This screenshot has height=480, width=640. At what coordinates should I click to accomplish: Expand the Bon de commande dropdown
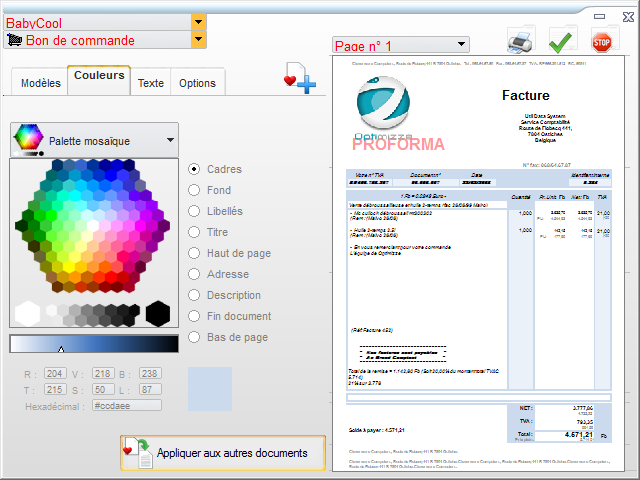[199, 40]
